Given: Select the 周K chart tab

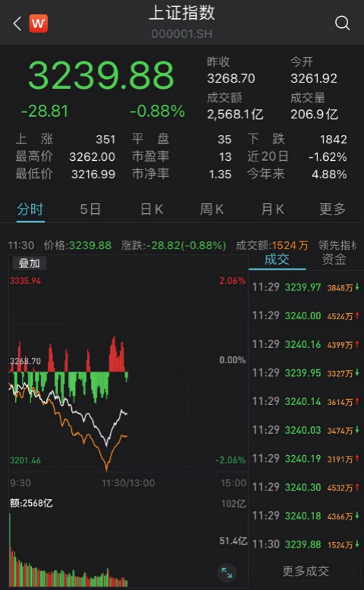Looking at the screenshot, I should (x=212, y=209).
